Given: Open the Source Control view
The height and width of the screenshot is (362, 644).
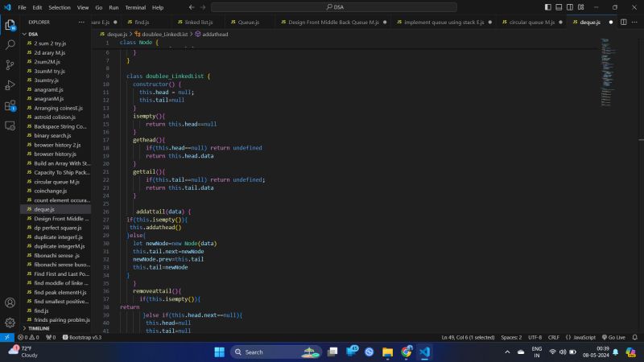Looking at the screenshot, I should [10, 65].
